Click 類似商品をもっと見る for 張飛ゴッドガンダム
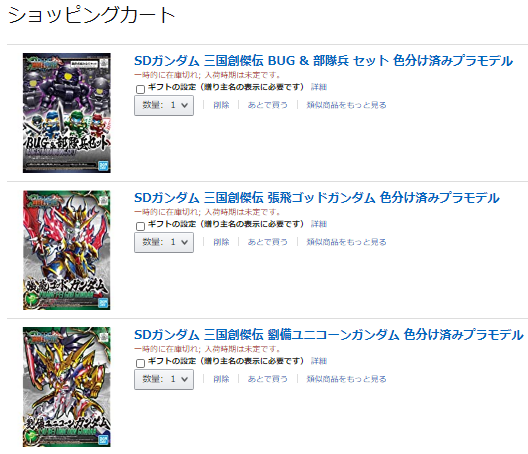 346,242
